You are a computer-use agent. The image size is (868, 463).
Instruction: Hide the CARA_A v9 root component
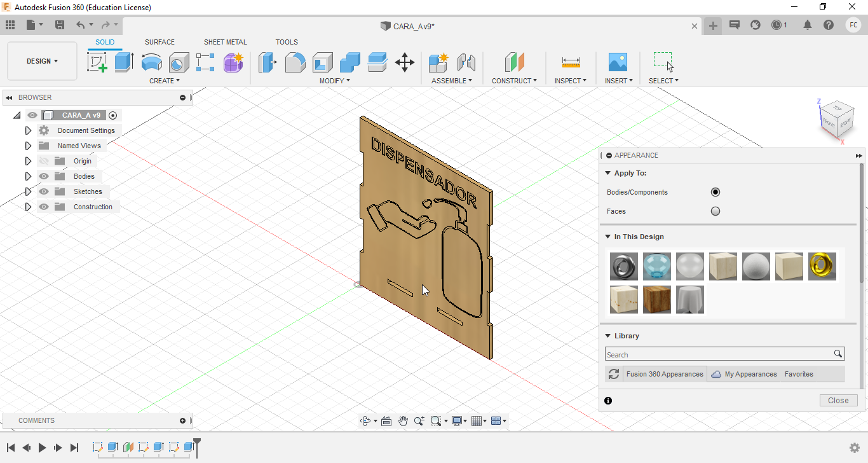coord(32,115)
